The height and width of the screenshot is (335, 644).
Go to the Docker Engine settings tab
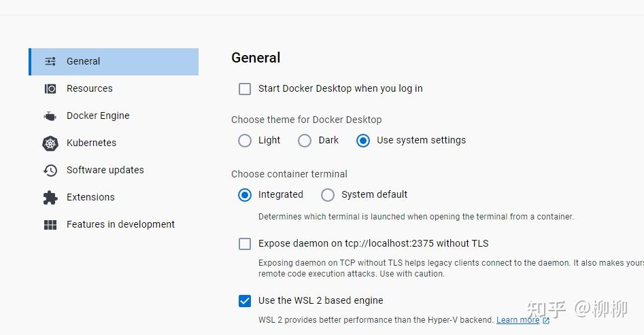98,116
